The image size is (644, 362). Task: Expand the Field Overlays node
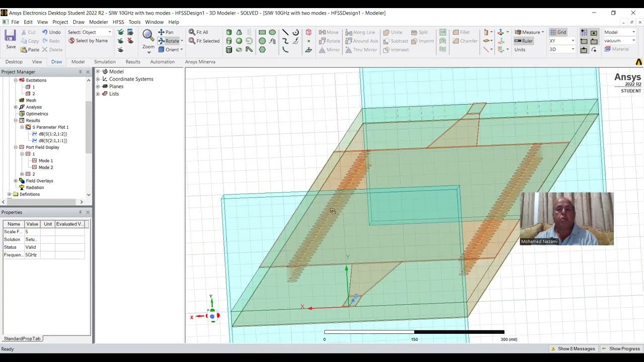[x=16, y=181]
